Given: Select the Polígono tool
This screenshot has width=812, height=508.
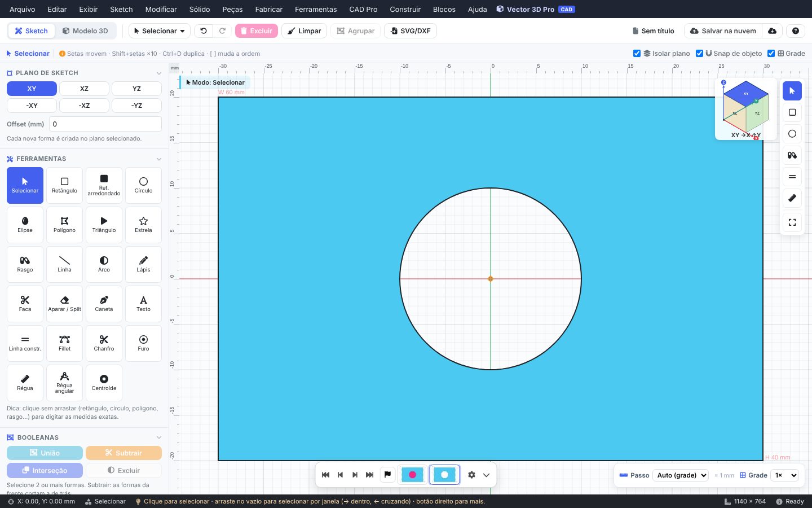Looking at the screenshot, I should [64, 225].
